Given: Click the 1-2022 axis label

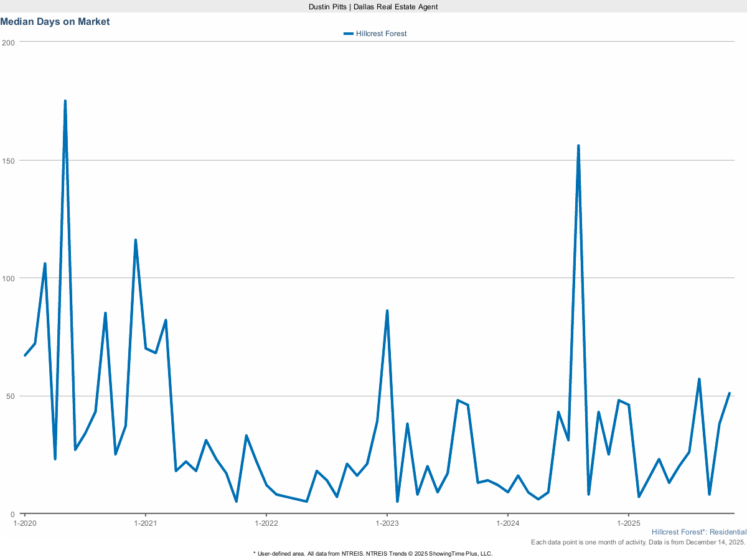Looking at the screenshot, I should coord(266,523).
